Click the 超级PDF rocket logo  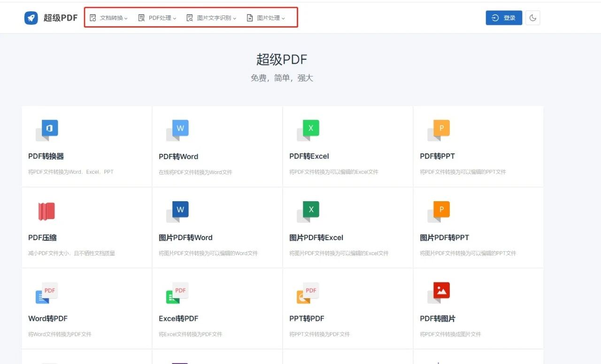pos(31,17)
